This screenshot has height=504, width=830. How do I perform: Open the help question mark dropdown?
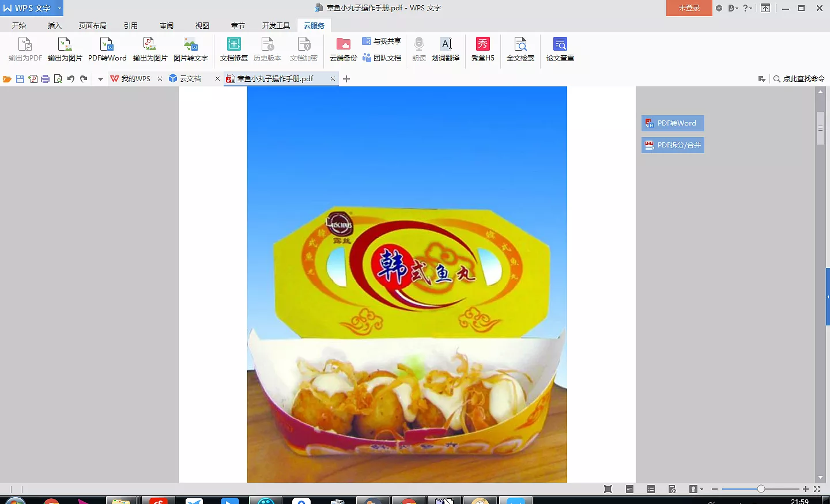pyautogui.click(x=748, y=8)
